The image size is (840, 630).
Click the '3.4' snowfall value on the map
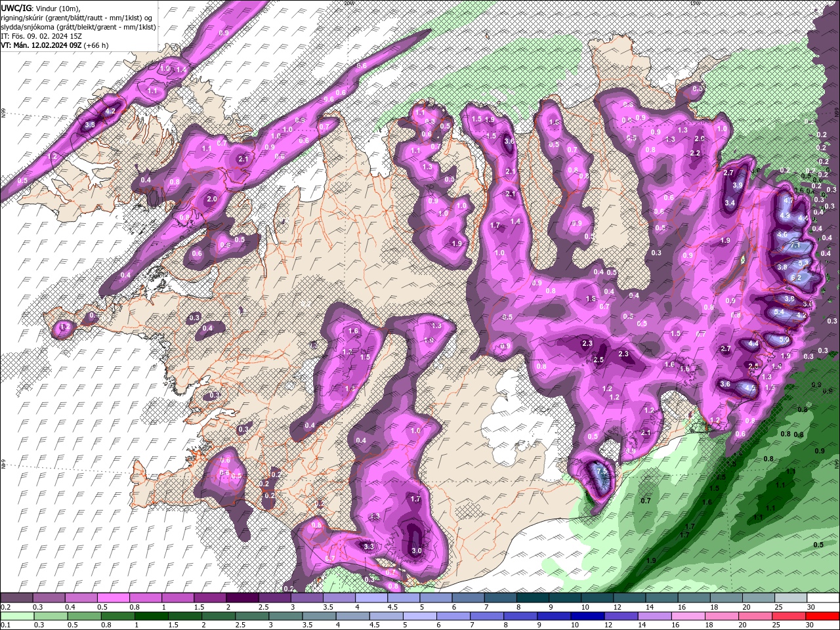pyautogui.click(x=730, y=203)
